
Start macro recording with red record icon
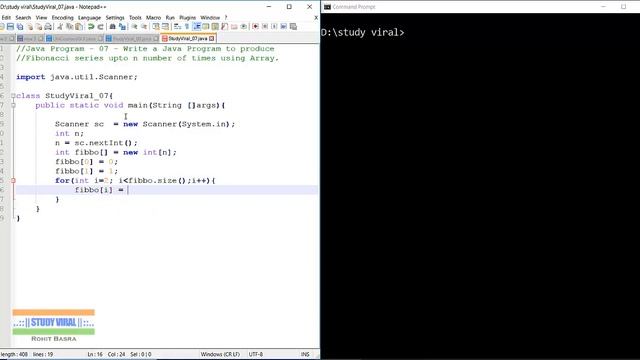coord(255,27)
